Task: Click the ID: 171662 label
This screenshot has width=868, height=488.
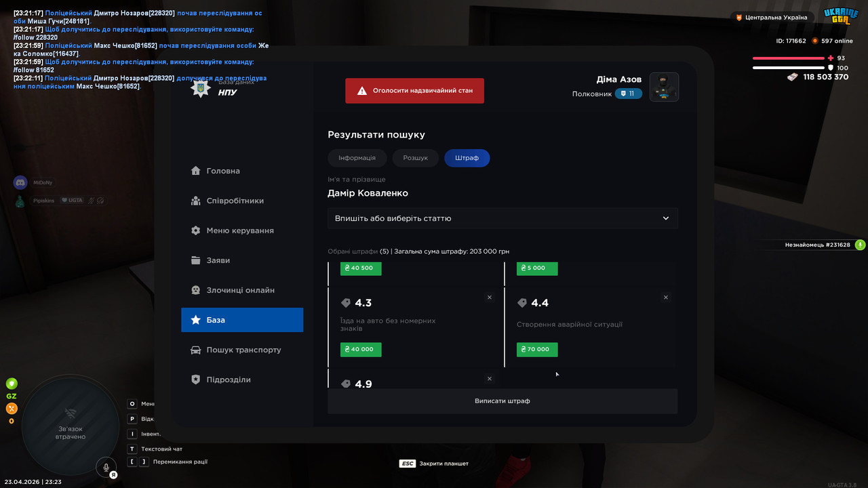Action: 791,41
